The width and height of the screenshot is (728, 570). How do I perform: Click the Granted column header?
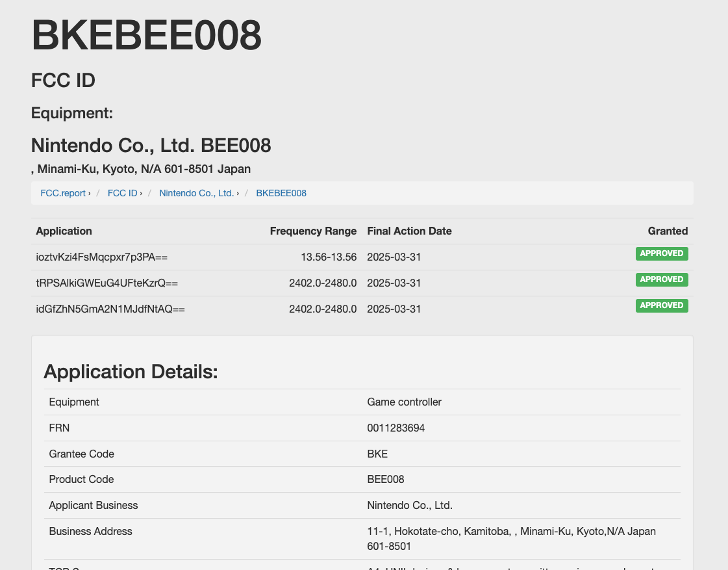click(668, 231)
